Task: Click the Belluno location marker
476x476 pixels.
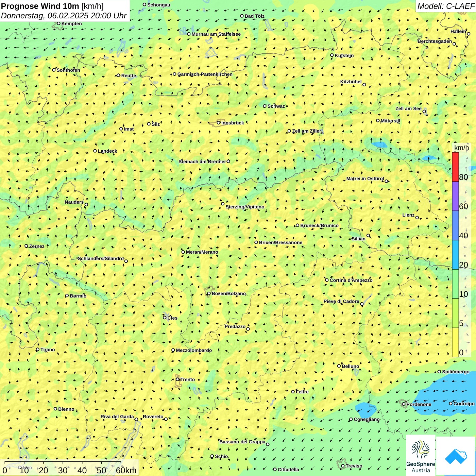Action: click(339, 366)
